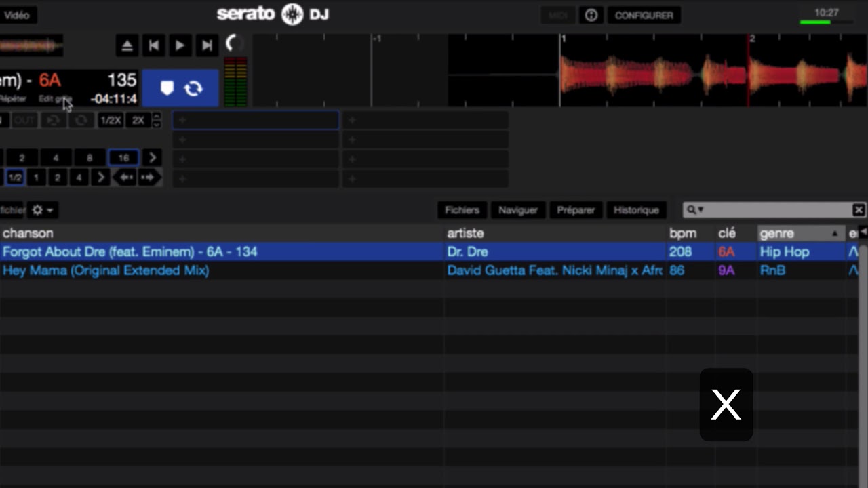Select the Forgot About Dre track row
This screenshot has height=488, width=868.
(429, 251)
